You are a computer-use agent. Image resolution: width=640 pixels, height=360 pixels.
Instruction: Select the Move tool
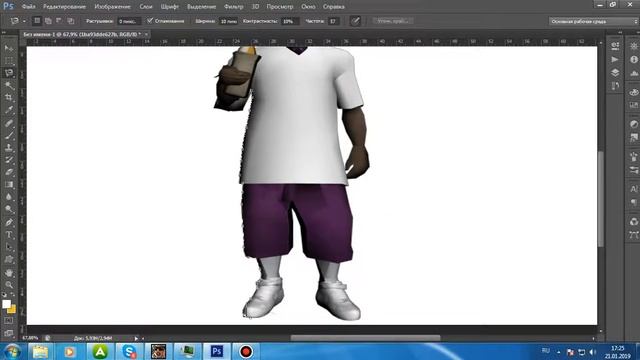tap(9, 48)
